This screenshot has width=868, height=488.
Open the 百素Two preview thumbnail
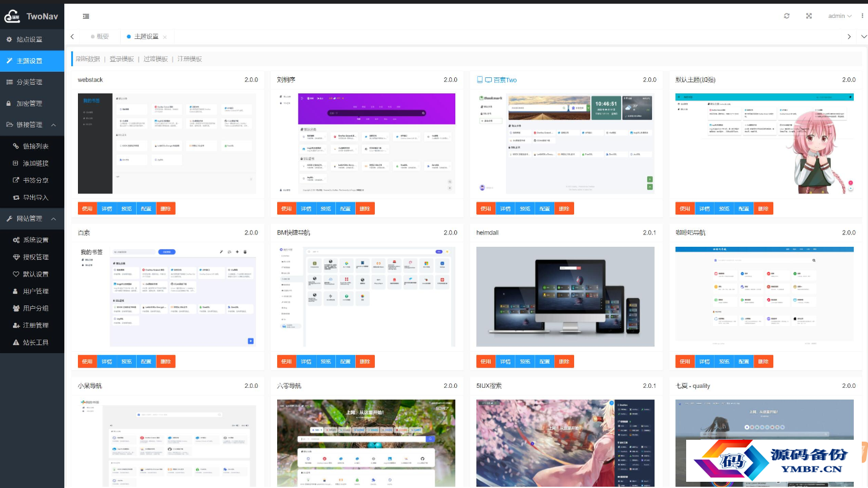tap(565, 143)
